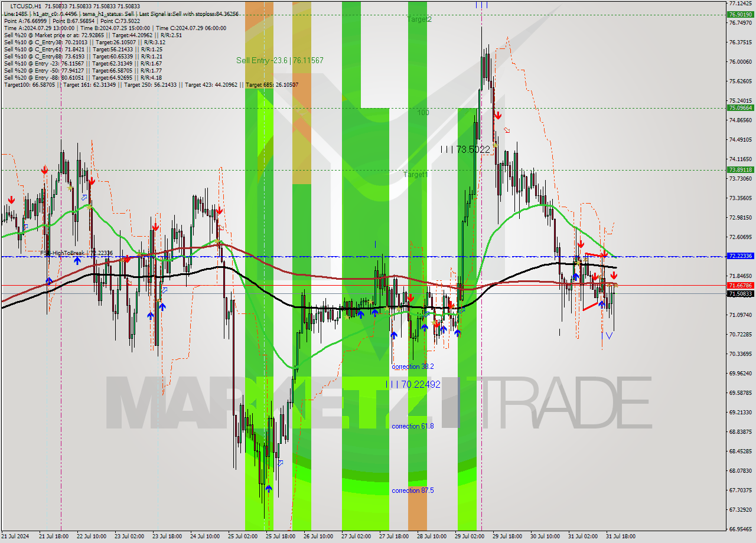Click the '31 Jul 18:00' time label

pos(621,537)
